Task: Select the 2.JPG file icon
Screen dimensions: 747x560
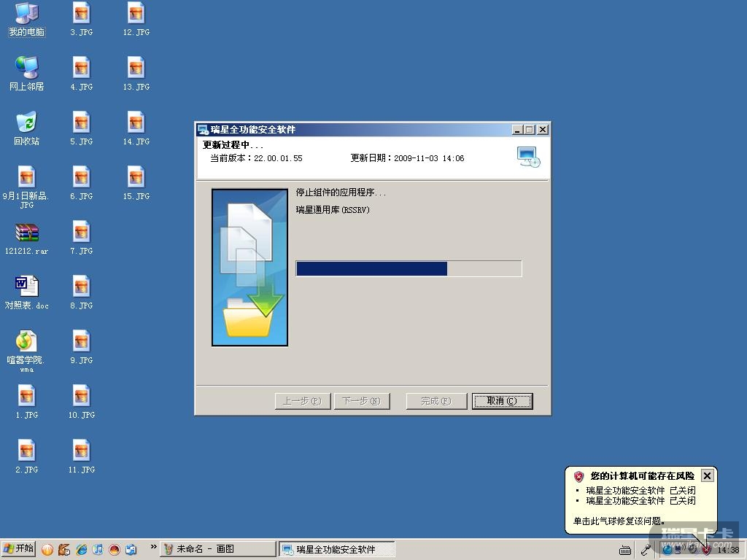Action: (26, 456)
